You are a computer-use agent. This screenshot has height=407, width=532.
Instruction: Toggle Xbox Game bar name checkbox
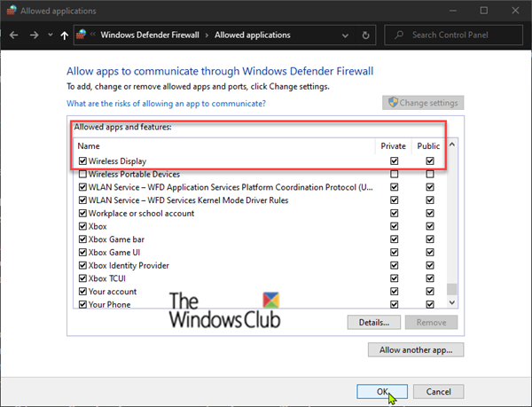(x=82, y=239)
